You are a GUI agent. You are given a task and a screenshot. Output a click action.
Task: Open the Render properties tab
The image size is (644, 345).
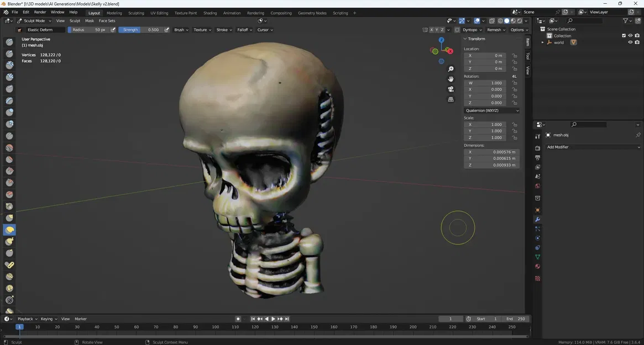pos(537,148)
